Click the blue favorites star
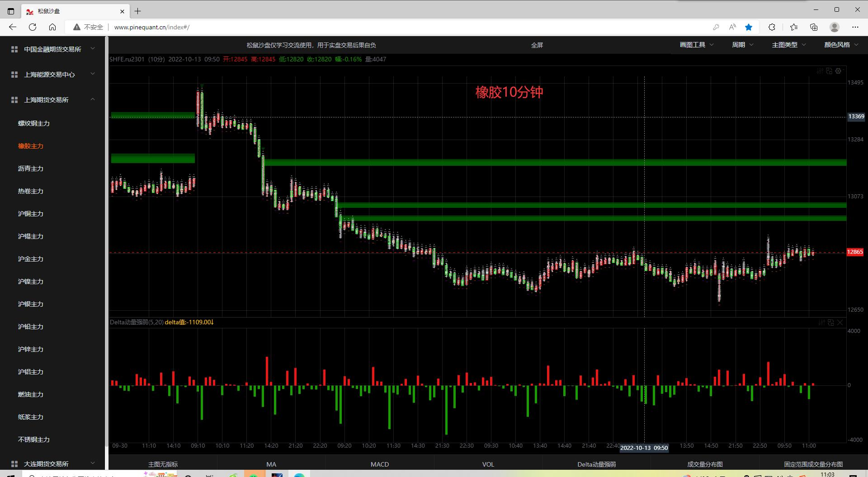The image size is (868, 477). click(749, 27)
